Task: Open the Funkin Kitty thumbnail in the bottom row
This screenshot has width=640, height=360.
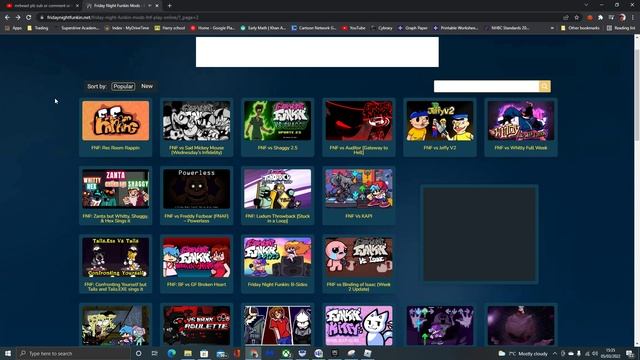Action: click(x=359, y=326)
